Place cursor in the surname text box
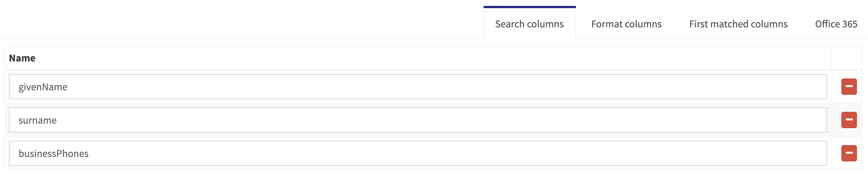The width and height of the screenshot is (868, 174). 418,120
